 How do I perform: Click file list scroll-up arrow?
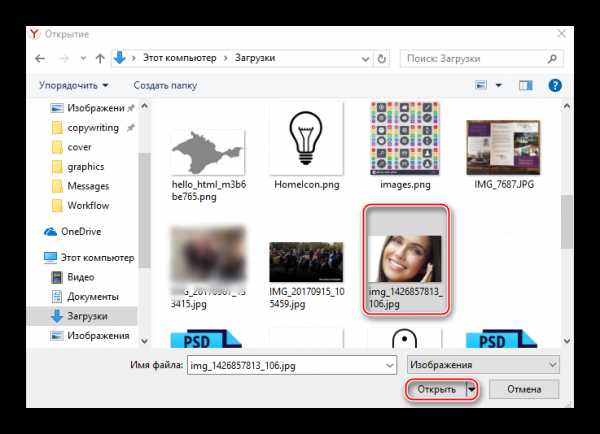(x=567, y=106)
